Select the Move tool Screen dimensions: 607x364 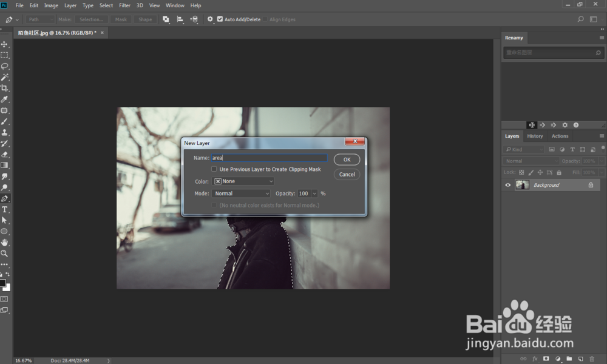pos(4,44)
